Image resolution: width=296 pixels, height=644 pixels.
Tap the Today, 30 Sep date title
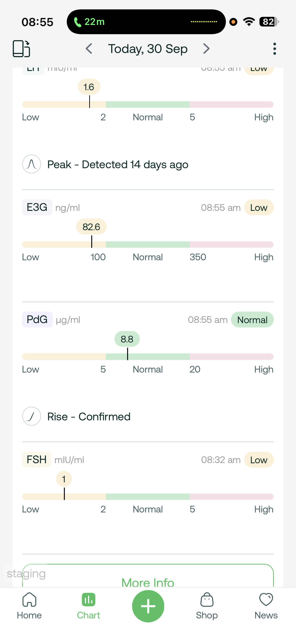[148, 49]
